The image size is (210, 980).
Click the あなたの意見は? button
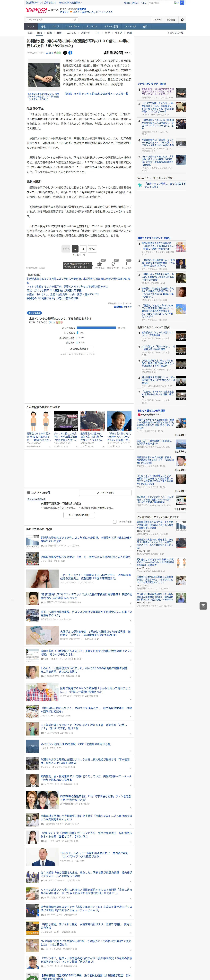(79, 349)
